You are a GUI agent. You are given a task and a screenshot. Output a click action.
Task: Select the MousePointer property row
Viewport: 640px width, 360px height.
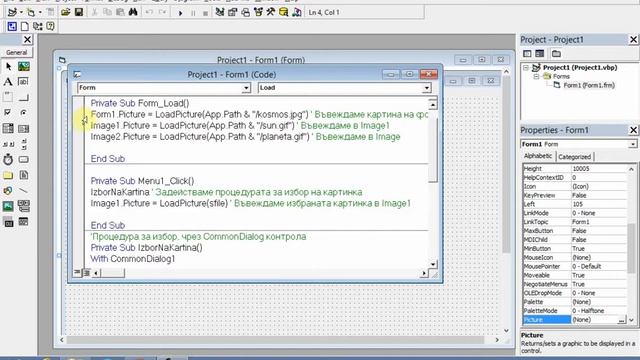[574, 267]
